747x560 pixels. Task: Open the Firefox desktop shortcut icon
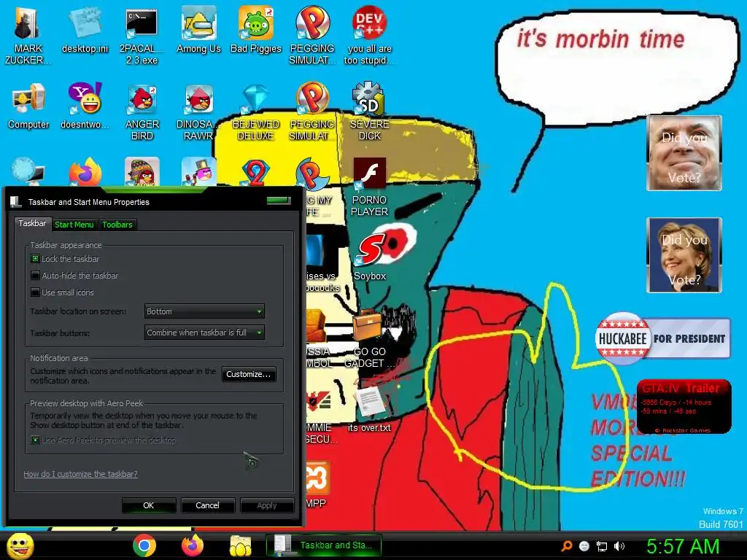point(85,172)
